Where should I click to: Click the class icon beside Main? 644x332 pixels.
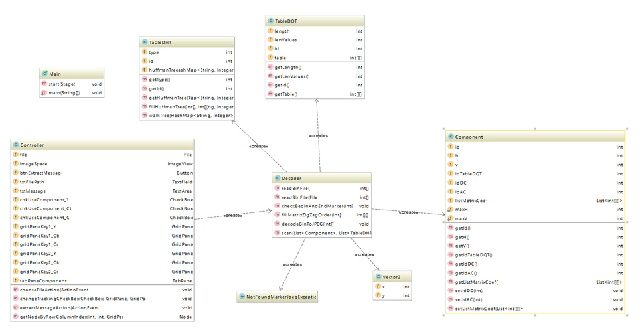click(x=44, y=74)
